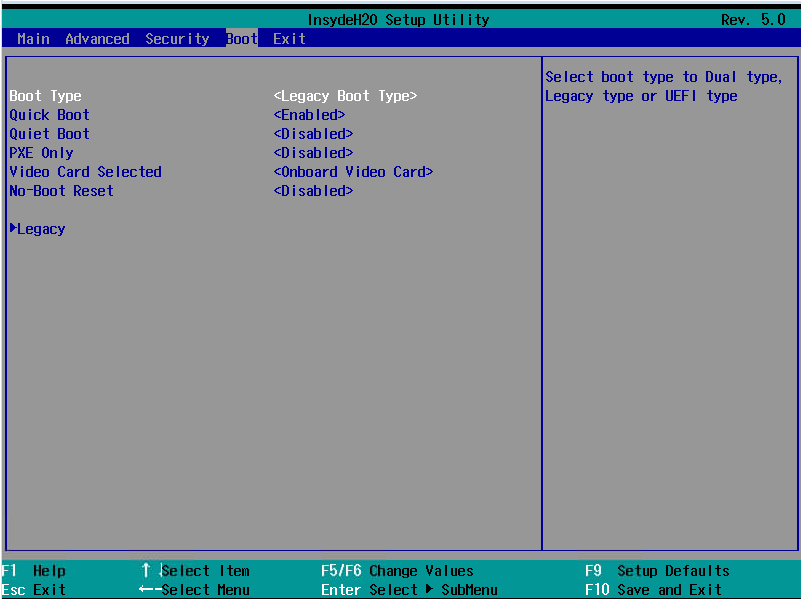Image resolution: width=801 pixels, height=599 pixels.
Task: Select the No-Boot Reset setting label
Action: point(61,190)
